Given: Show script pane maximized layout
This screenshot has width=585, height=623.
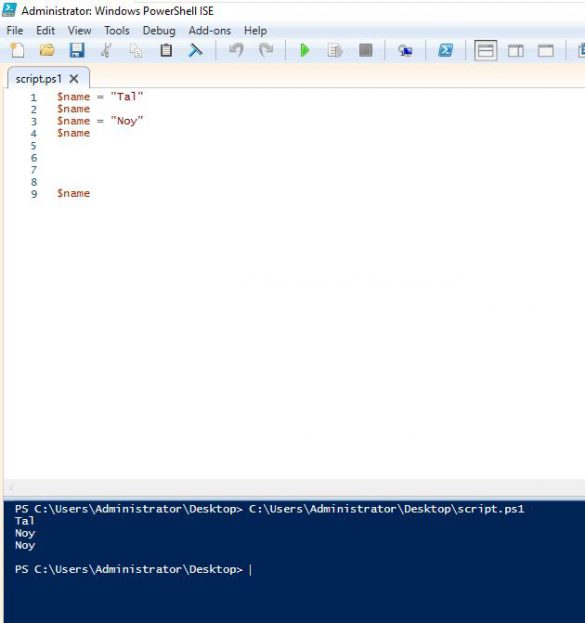Looking at the screenshot, I should click(x=546, y=50).
